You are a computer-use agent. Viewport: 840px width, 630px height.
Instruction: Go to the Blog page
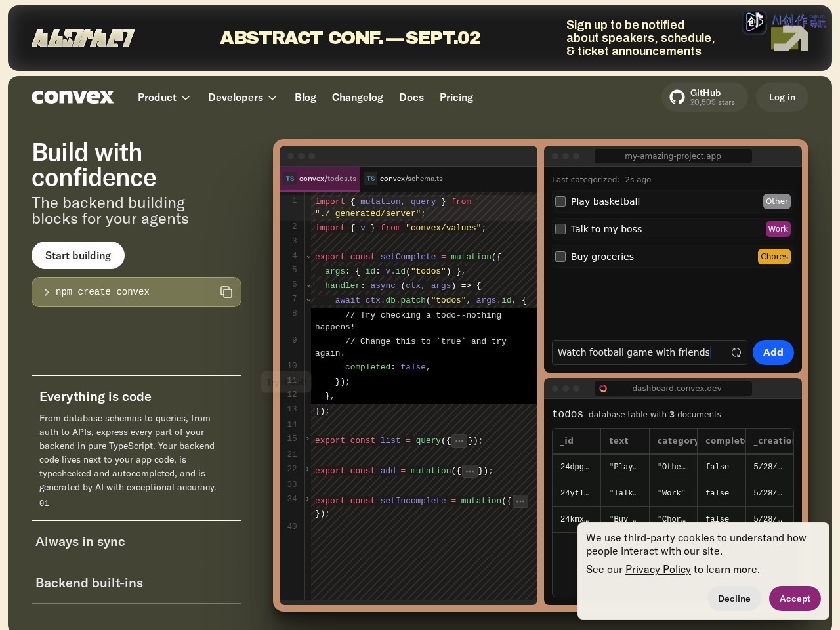305,98
